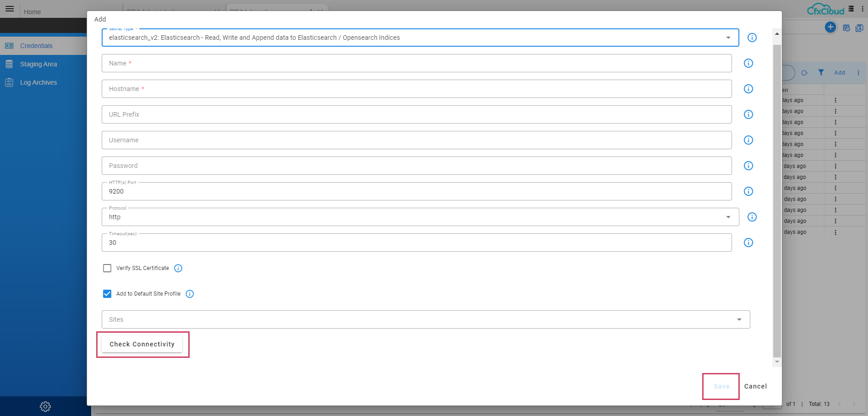Open the actions menu for the first credential row
868x416 pixels.
(835, 100)
